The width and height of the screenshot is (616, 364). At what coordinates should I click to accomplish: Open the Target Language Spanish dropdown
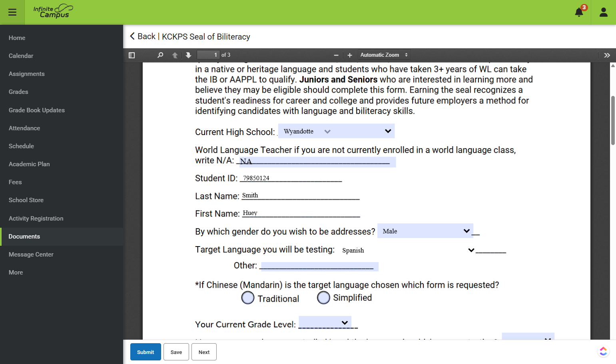tap(408, 250)
